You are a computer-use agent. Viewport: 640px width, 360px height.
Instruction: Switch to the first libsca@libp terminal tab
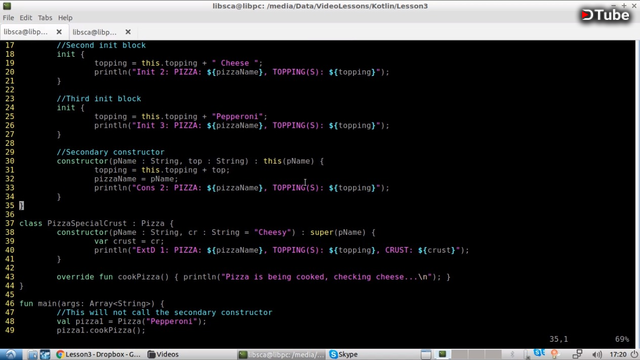coord(26,32)
